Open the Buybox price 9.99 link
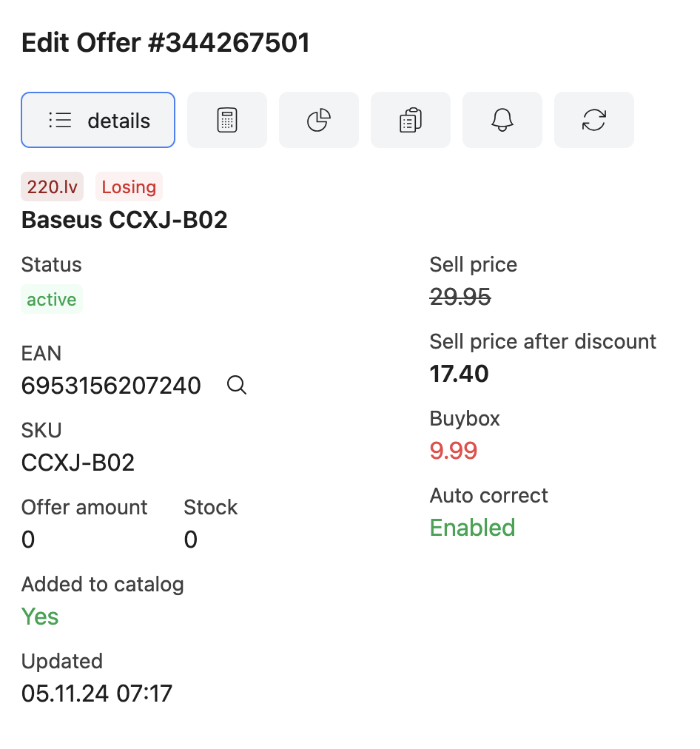This screenshot has width=700, height=749. (454, 450)
